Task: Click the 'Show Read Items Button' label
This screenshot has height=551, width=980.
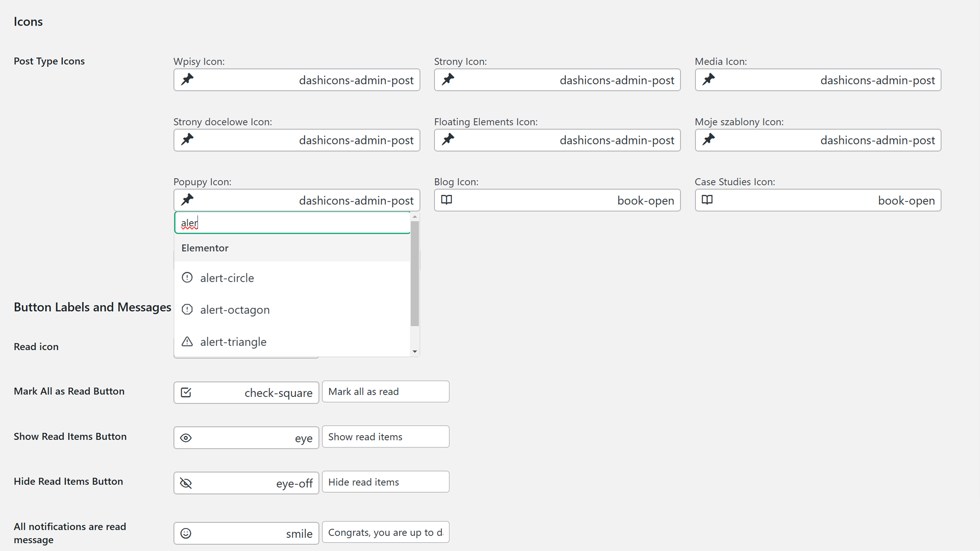Action: click(x=70, y=437)
